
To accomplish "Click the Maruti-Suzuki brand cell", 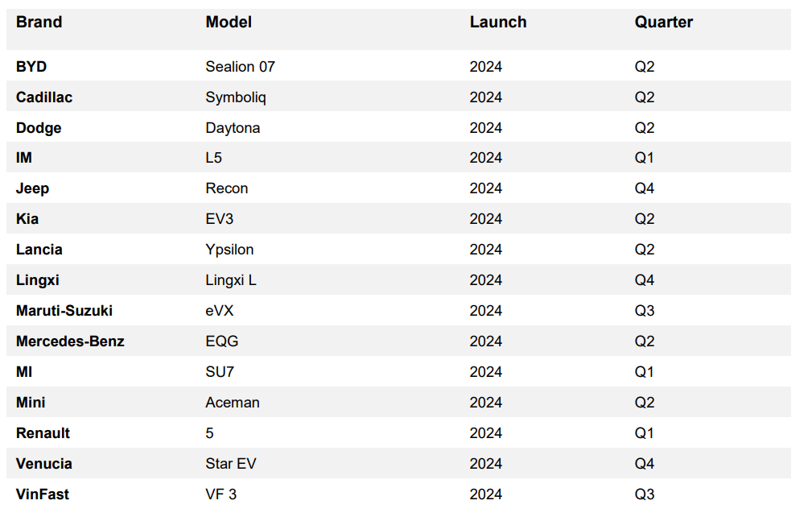I will [64, 311].
